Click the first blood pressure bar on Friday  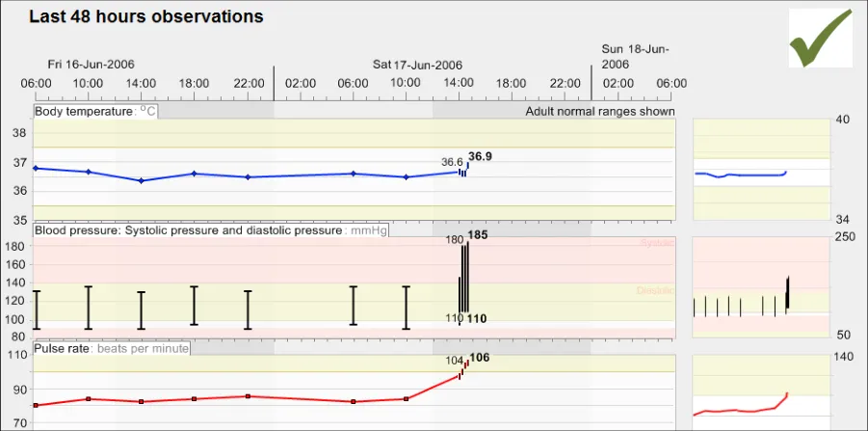tap(37, 310)
